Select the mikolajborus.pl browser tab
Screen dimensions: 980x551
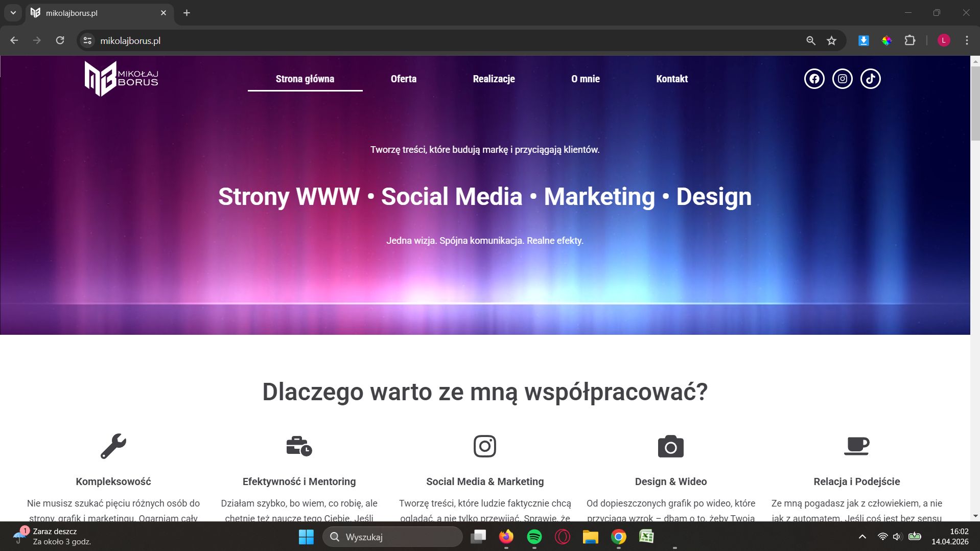point(100,13)
